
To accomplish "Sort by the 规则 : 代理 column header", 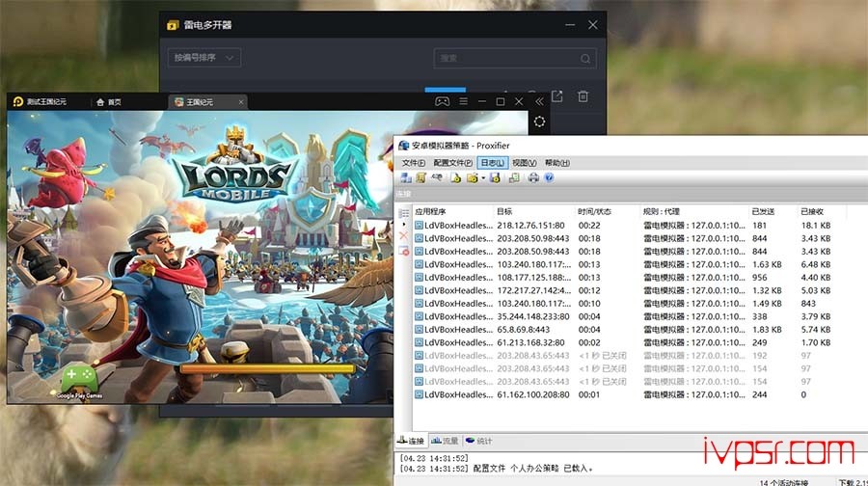I will point(693,211).
